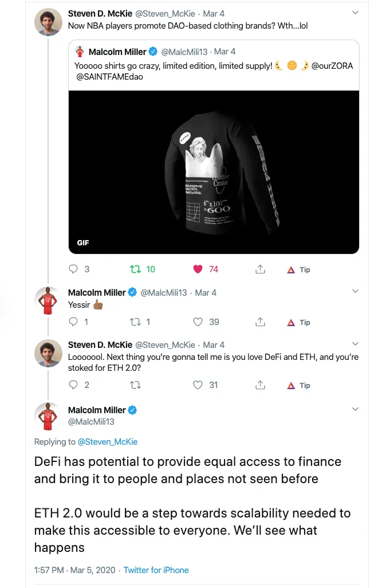Reply to the 'Yessir' tweet
The width and height of the screenshot is (386, 588).
73,322
